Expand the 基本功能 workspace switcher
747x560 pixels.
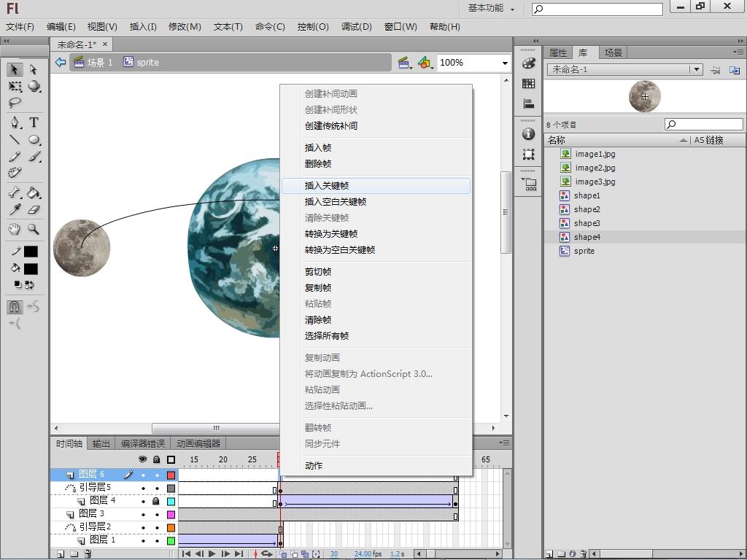(x=491, y=8)
